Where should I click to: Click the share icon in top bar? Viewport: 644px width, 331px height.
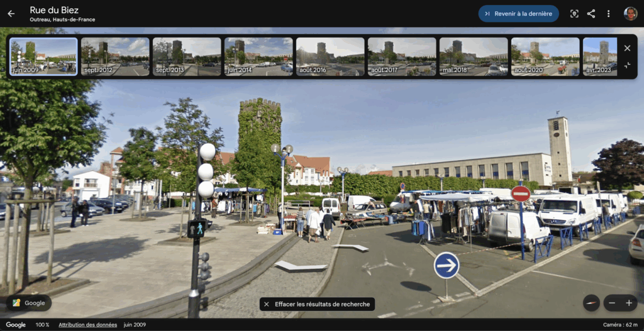click(x=591, y=14)
